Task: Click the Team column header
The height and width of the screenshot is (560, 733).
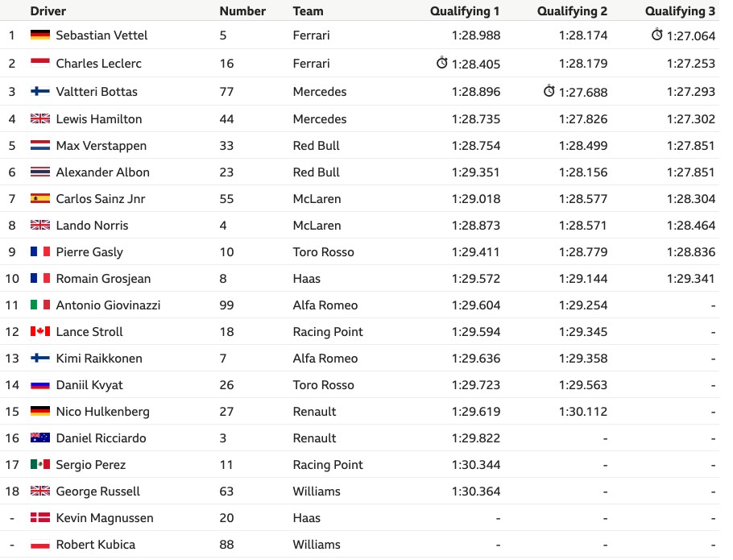Action: click(x=308, y=11)
